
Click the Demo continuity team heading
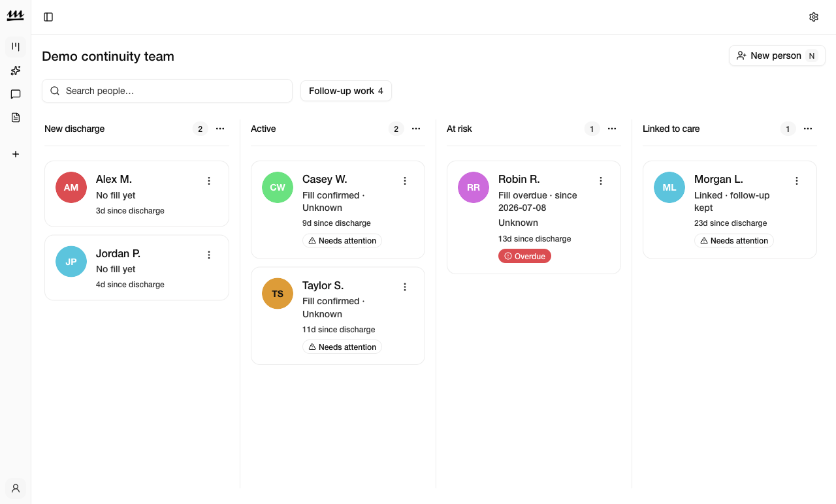tap(108, 56)
